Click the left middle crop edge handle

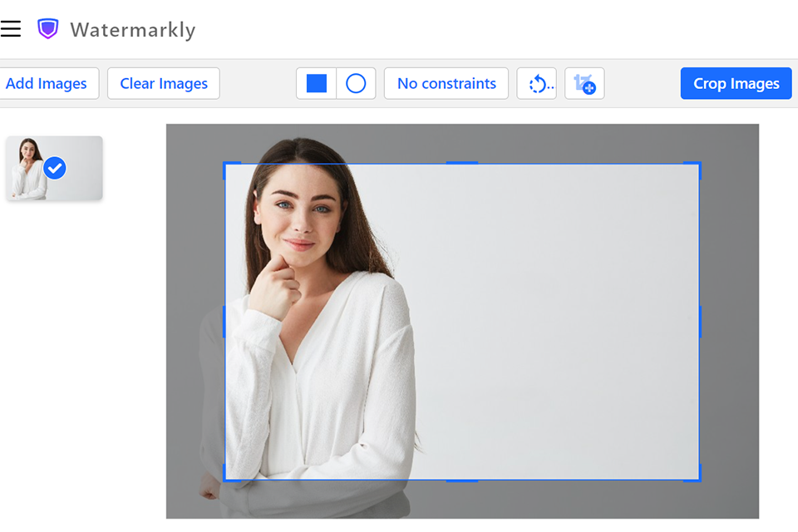[x=224, y=322]
